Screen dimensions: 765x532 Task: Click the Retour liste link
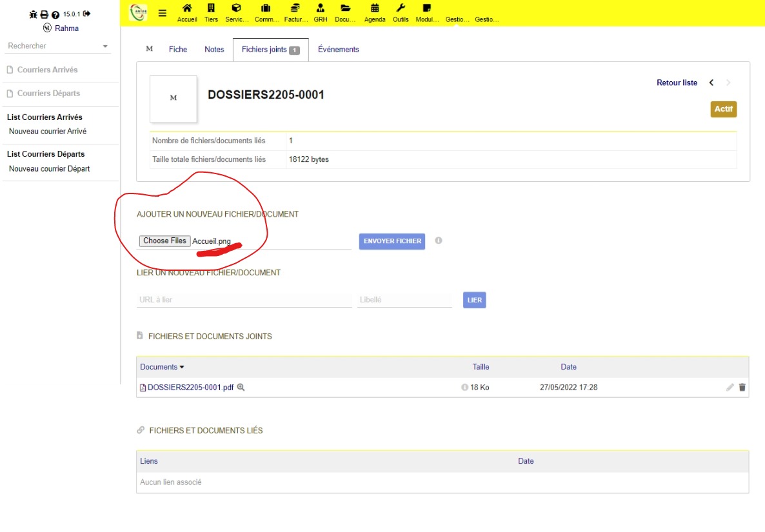(x=677, y=83)
